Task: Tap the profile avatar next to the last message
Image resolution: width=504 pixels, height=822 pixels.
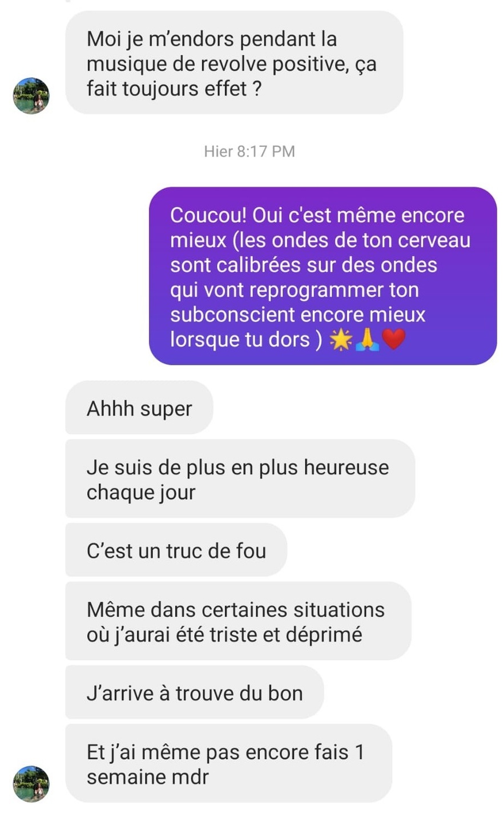Action: point(31,784)
